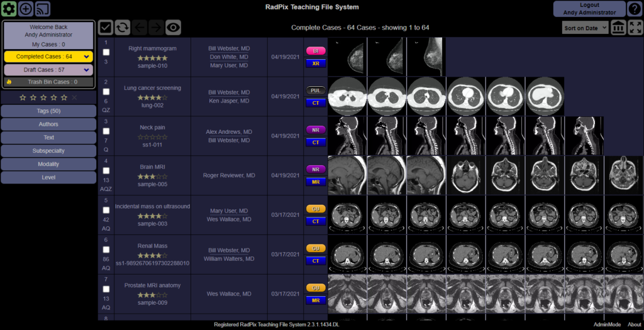Check the Renal Mass case checkbox

point(106,250)
